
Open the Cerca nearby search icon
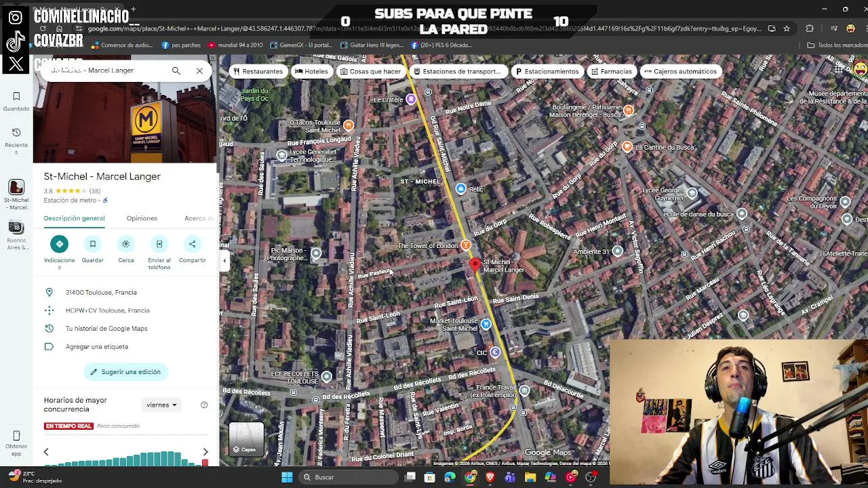[126, 244]
